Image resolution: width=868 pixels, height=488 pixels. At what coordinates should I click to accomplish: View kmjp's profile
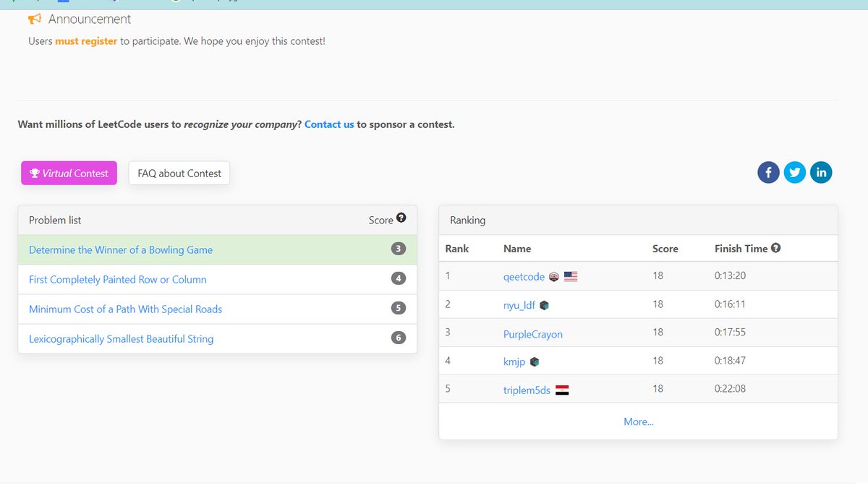(514, 361)
